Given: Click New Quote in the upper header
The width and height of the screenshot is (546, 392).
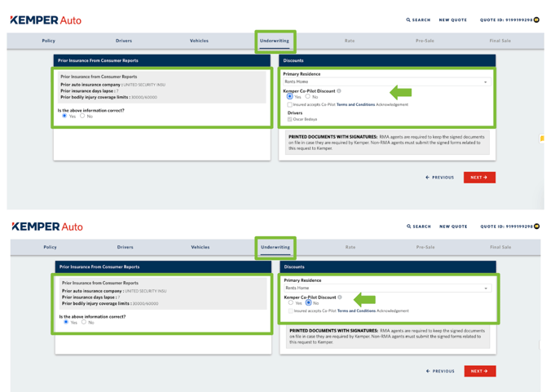Looking at the screenshot, I should 452,20.
